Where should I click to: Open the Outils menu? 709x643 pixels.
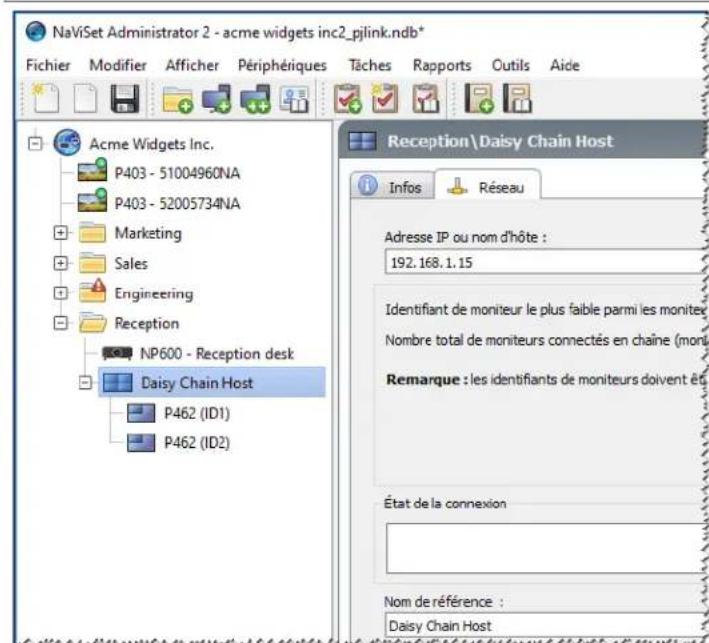coord(510,65)
